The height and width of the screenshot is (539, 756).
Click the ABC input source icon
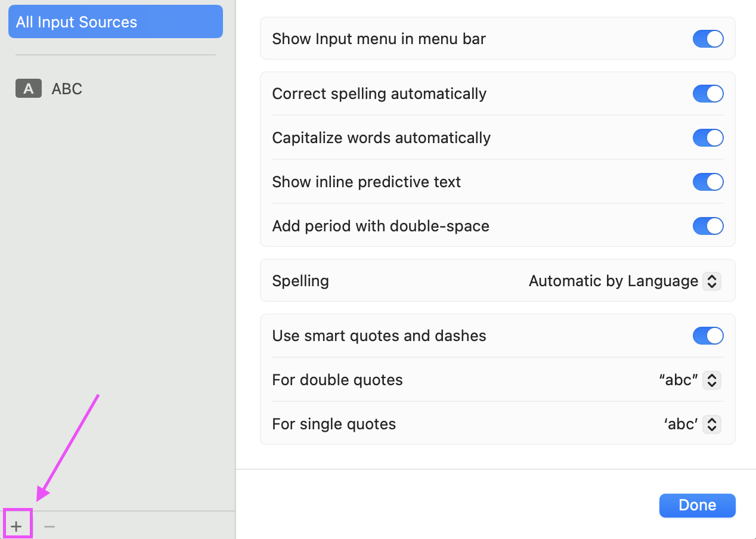click(28, 88)
